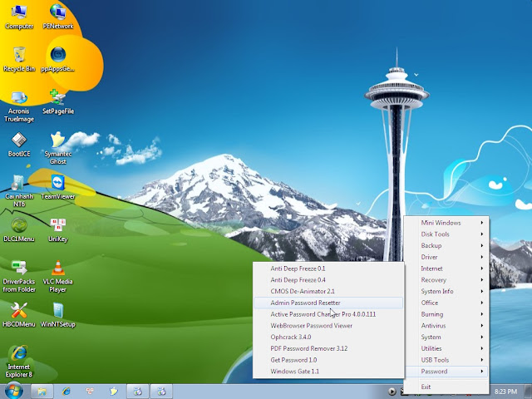Open the USB Tools menu entry
Image resolution: width=532 pixels, height=399 pixels.
click(x=446, y=360)
